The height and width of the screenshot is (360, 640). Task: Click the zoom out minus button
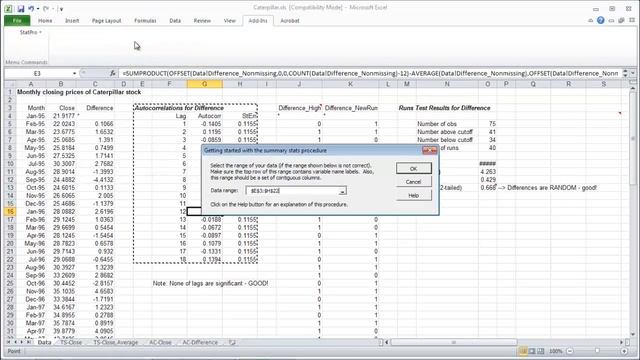tap(570, 351)
